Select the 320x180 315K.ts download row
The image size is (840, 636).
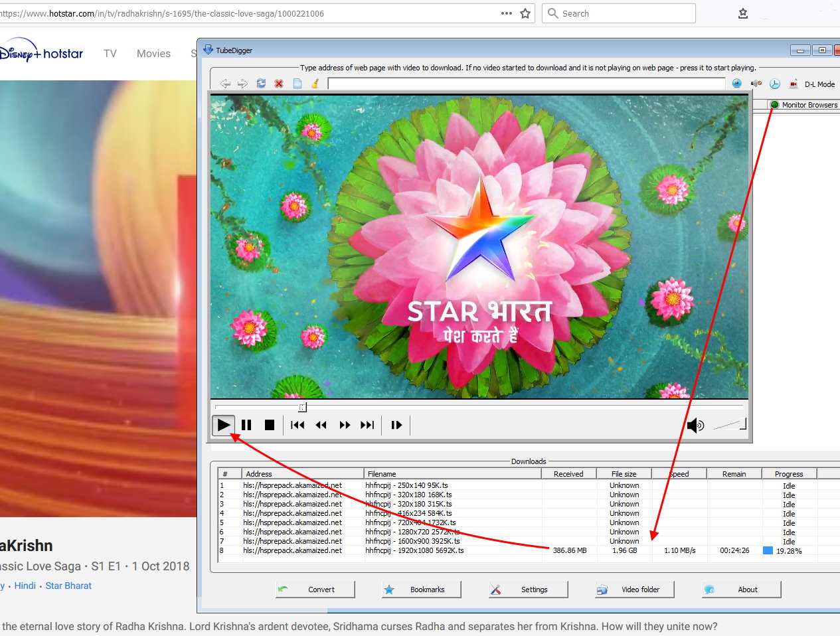[528, 504]
